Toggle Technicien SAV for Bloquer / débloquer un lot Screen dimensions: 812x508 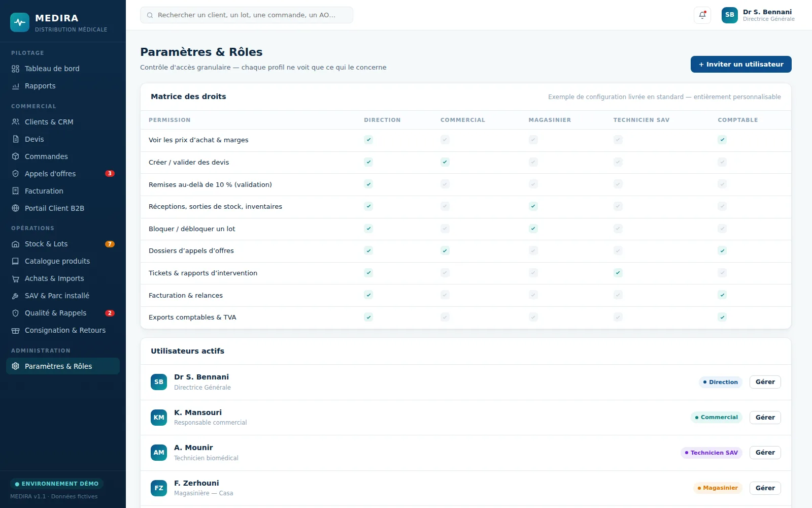tap(618, 229)
